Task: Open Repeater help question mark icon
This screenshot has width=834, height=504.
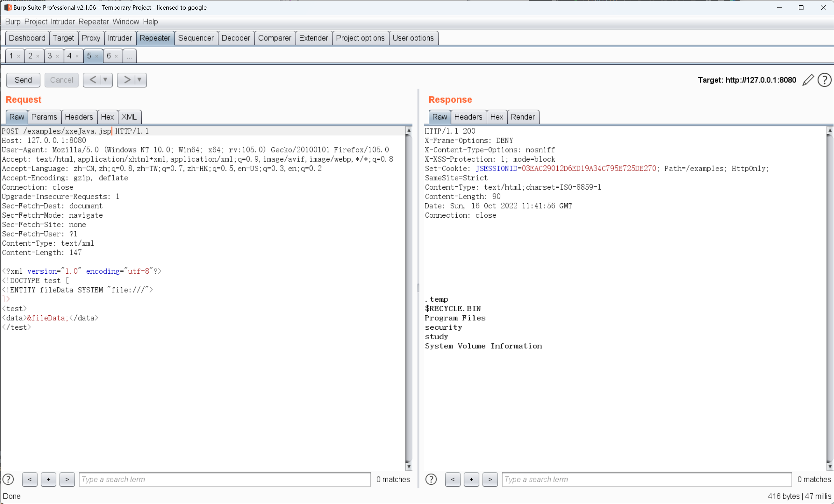Action: click(825, 80)
